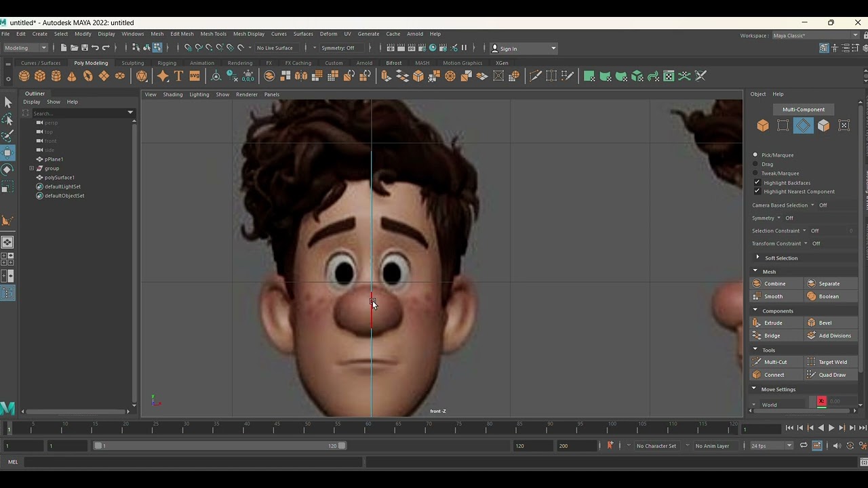Click the Open Scene folder icon
Viewport: 868px width, 488px height.
74,47
